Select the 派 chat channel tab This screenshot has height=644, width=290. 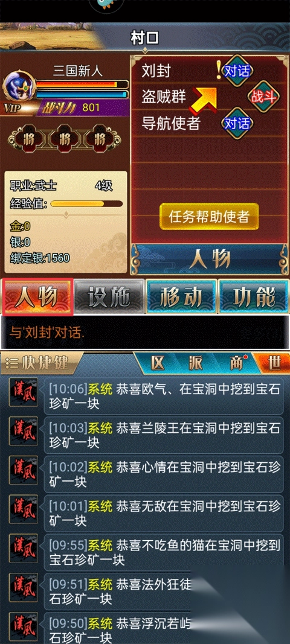point(196,363)
